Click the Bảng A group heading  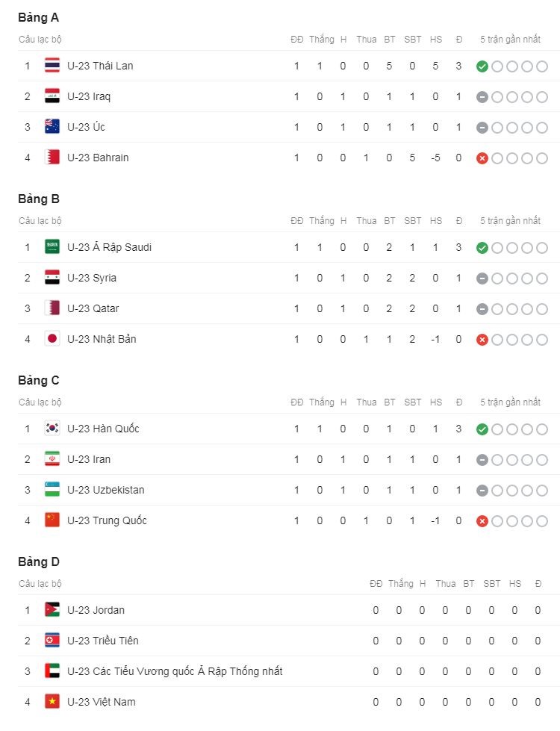(38, 18)
